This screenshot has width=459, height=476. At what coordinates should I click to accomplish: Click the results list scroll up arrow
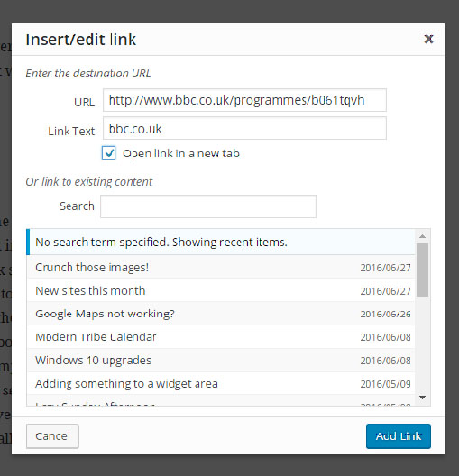tap(422, 236)
